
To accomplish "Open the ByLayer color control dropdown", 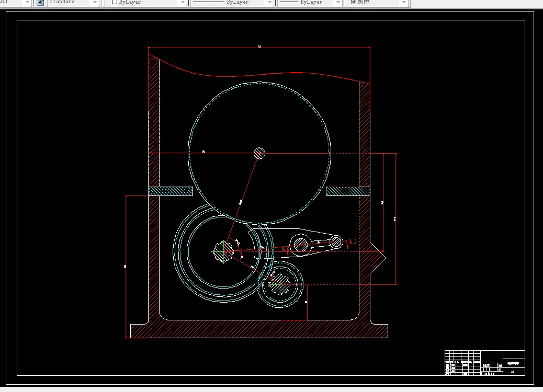I will [x=149, y=3].
